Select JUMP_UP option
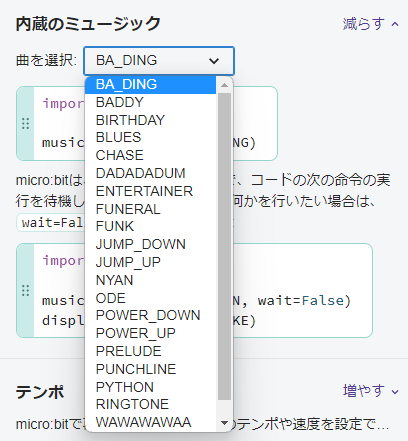This screenshot has height=441, width=408. [x=150, y=262]
